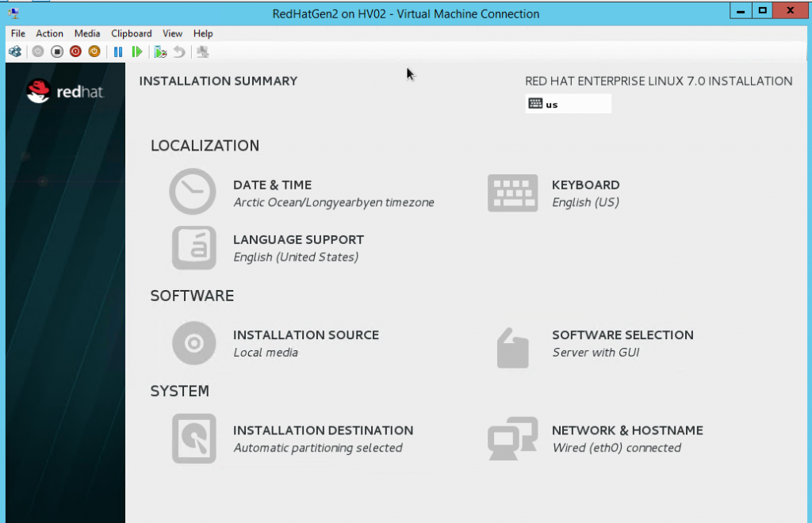Image resolution: width=812 pixels, height=523 pixels.
Task: Open the LANGUAGE SUPPORT label
Action: click(298, 240)
